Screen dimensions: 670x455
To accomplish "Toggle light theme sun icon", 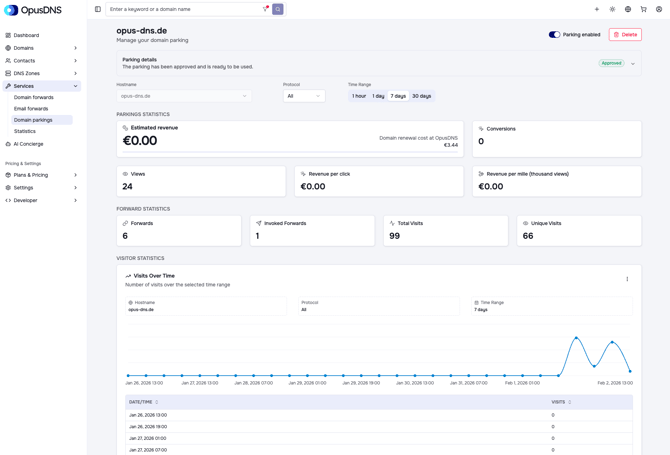I will (x=612, y=9).
